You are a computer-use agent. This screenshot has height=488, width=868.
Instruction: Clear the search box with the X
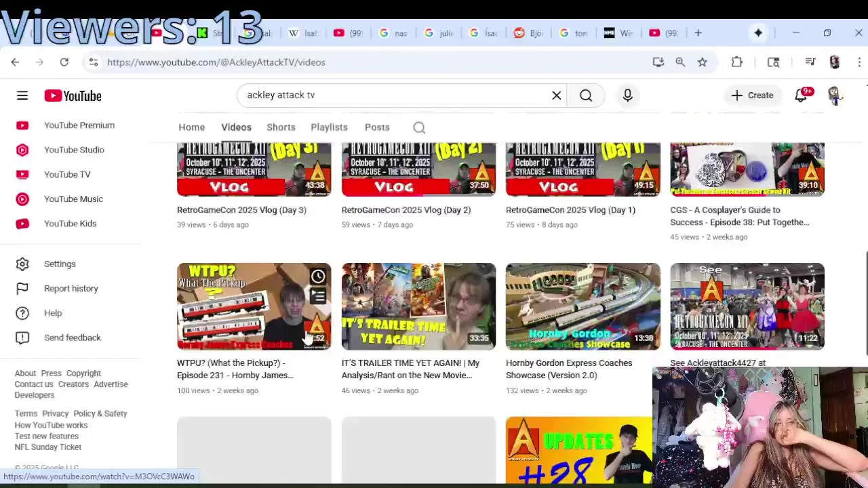coord(557,96)
